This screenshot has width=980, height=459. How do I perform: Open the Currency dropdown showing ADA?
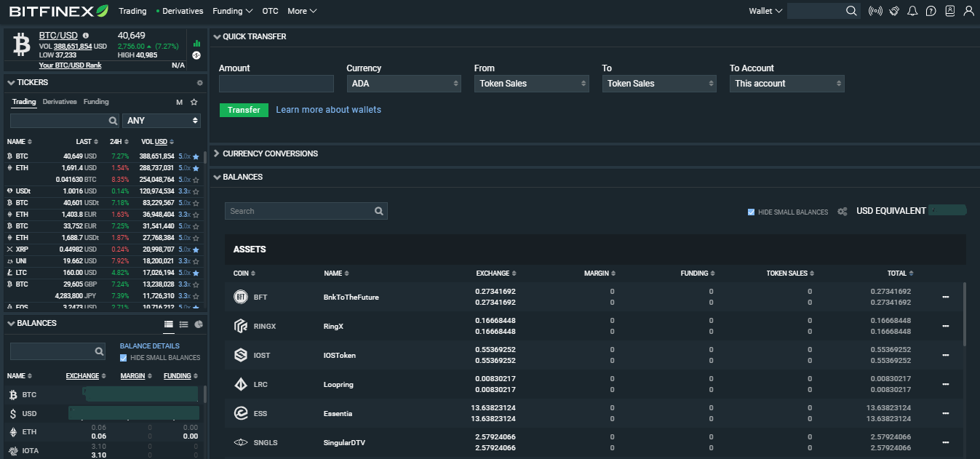[404, 84]
